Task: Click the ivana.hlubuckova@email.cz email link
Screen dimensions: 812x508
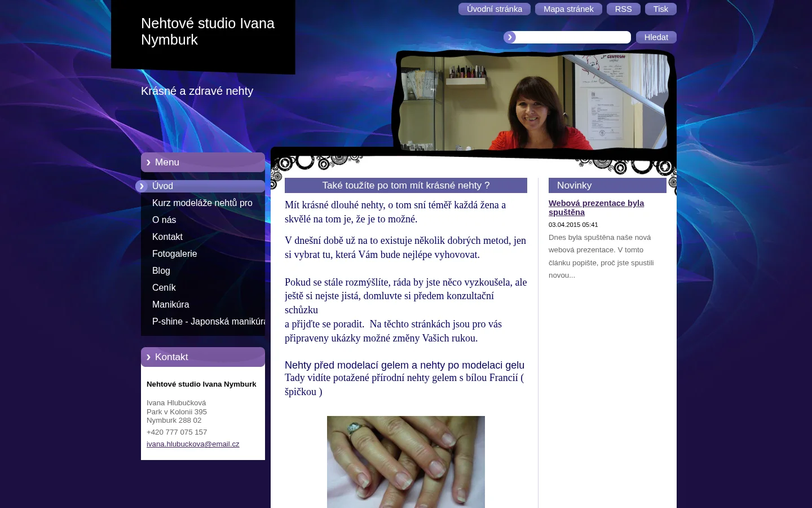Action: pyautogui.click(x=193, y=444)
